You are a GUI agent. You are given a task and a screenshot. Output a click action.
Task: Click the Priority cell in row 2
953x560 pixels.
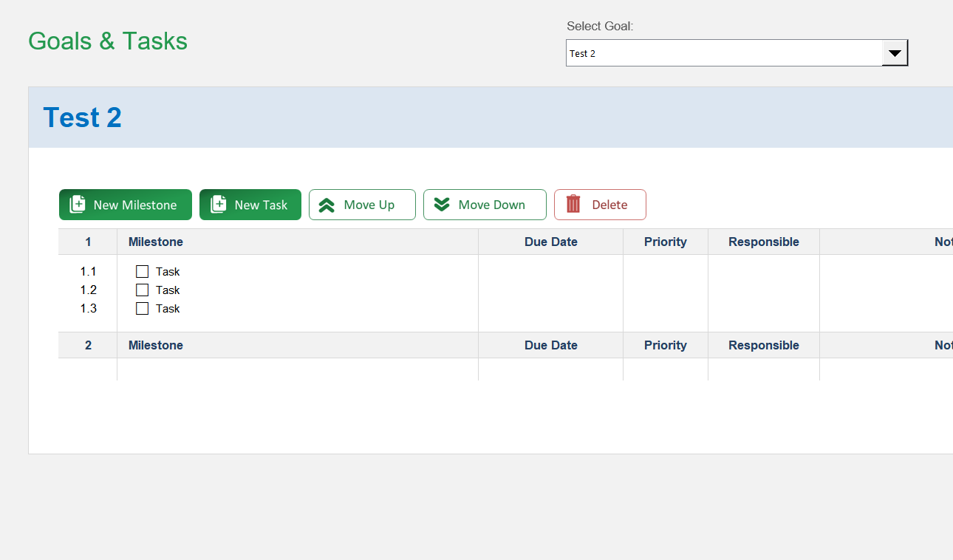coord(665,345)
